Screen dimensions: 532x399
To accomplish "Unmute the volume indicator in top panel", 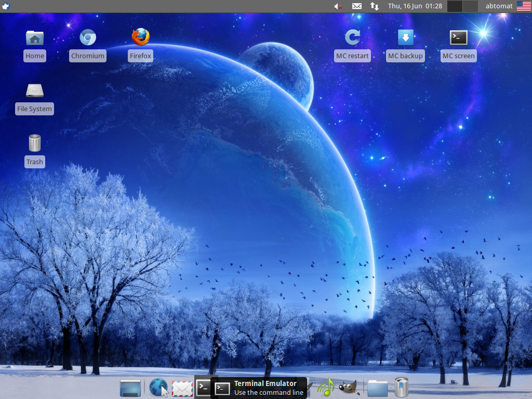I will pyautogui.click(x=338, y=6).
